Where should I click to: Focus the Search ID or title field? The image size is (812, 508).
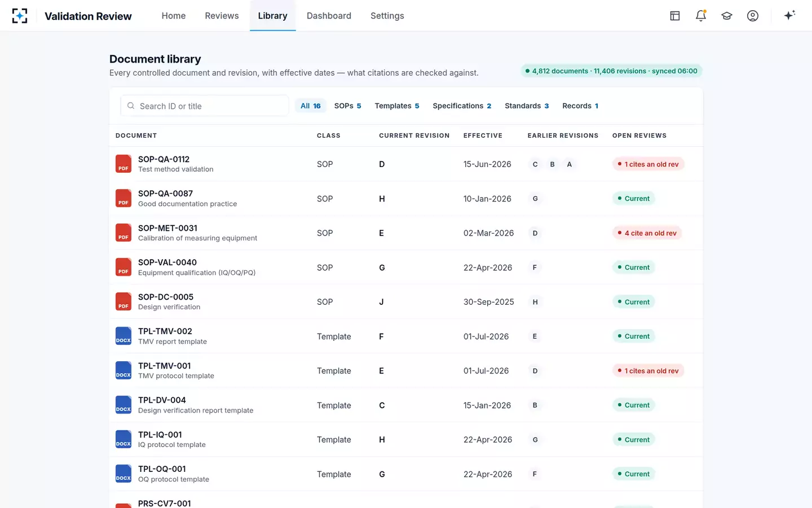click(x=205, y=106)
